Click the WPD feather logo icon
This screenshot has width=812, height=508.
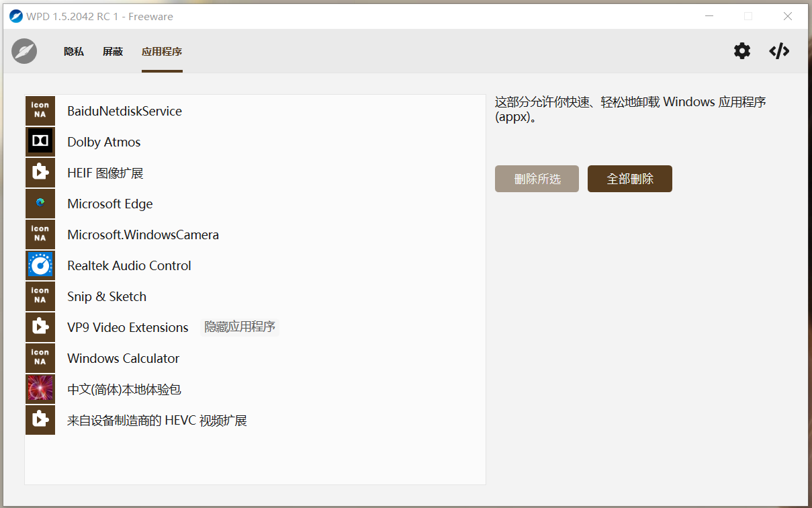24,51
